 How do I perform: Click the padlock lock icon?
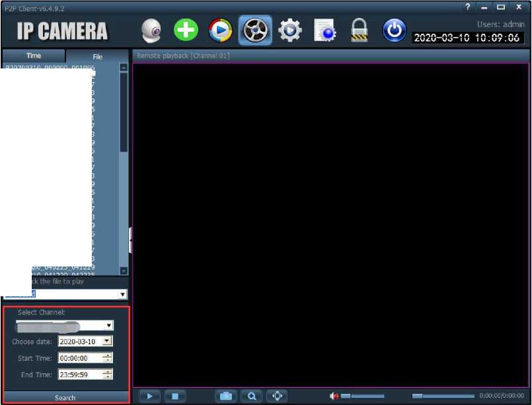coord(359,30)
